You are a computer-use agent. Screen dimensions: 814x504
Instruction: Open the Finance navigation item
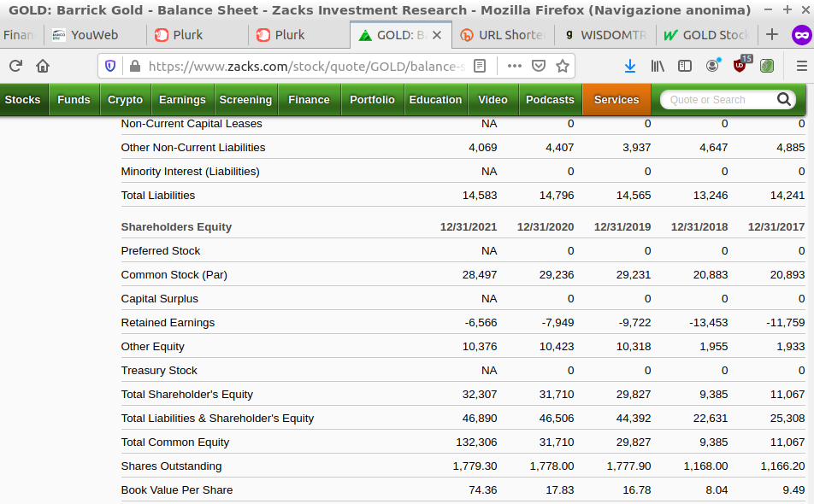tap(309, 100)
